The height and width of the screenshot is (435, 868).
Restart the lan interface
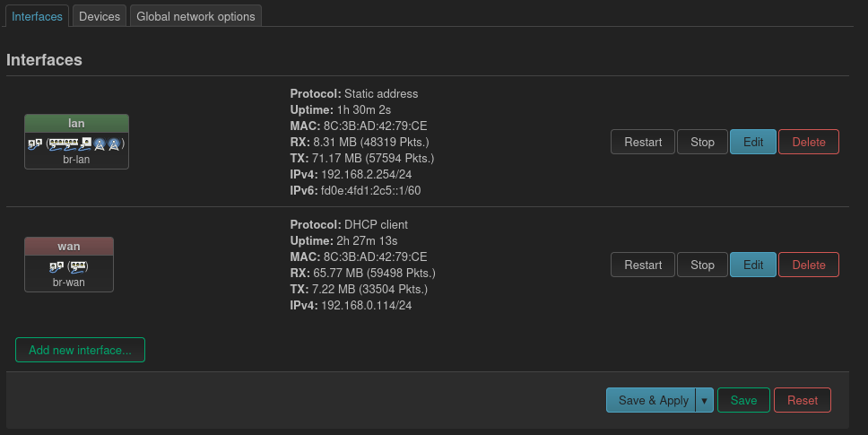[x=643, y=142]
